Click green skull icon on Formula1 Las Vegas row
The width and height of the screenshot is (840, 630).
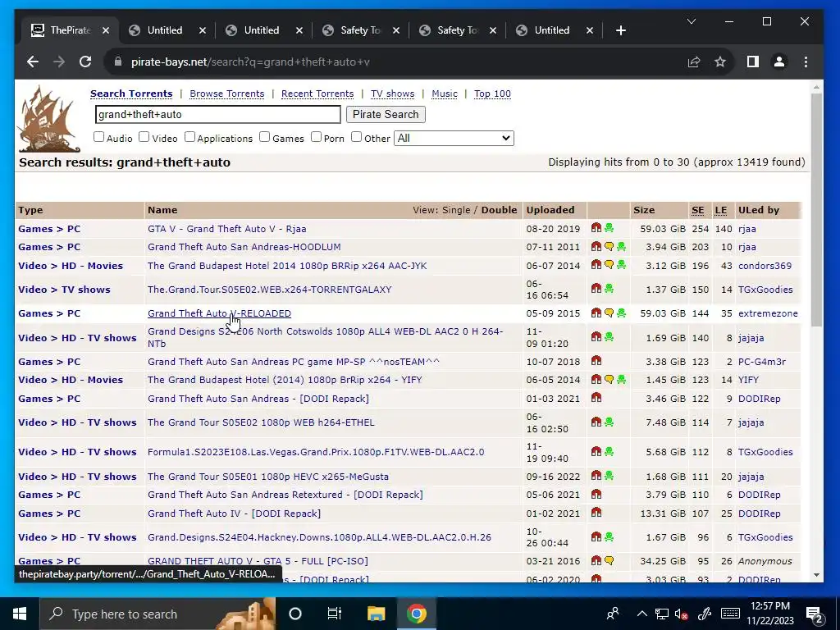pyautogui.click(x=609, y=452)
